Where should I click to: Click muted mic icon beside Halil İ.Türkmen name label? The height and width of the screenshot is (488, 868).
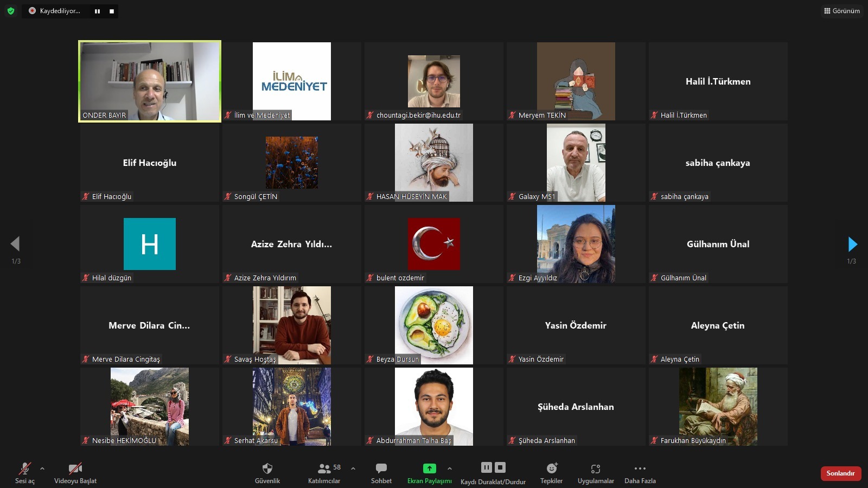654,115
